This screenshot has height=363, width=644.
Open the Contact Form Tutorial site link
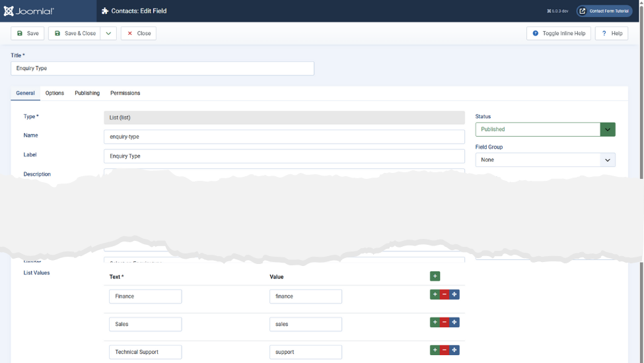pyautogui.click(x=604, y=11)
